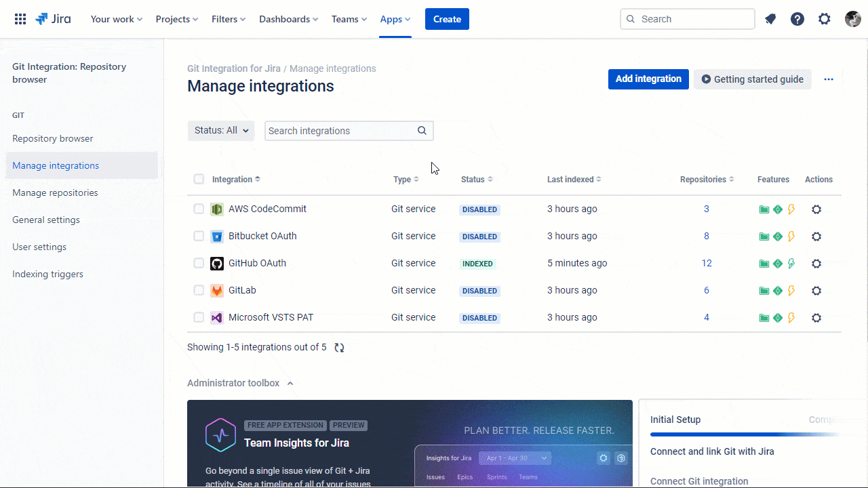Click the GitLab fox logo icon
The image size is (868, 488).
217,291
